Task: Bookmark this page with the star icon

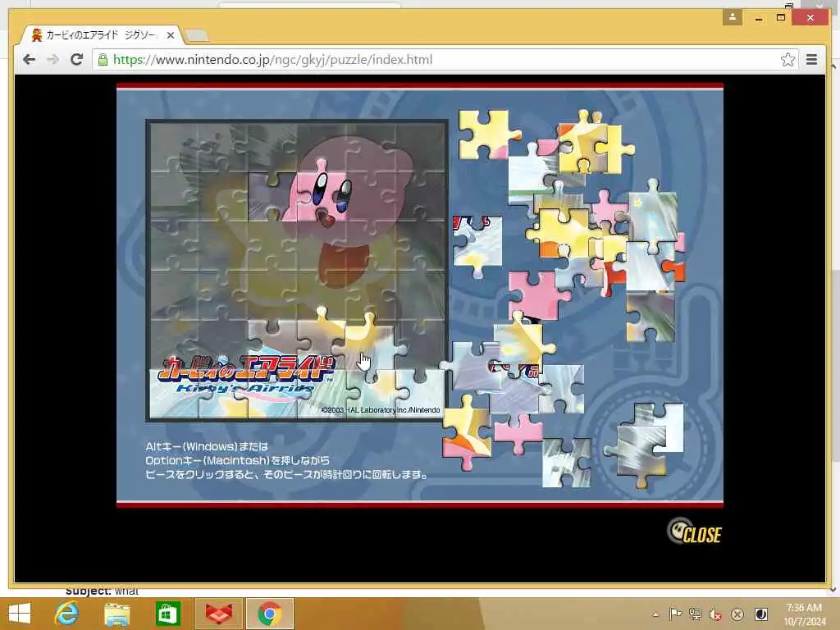Action: click(787, 59)
